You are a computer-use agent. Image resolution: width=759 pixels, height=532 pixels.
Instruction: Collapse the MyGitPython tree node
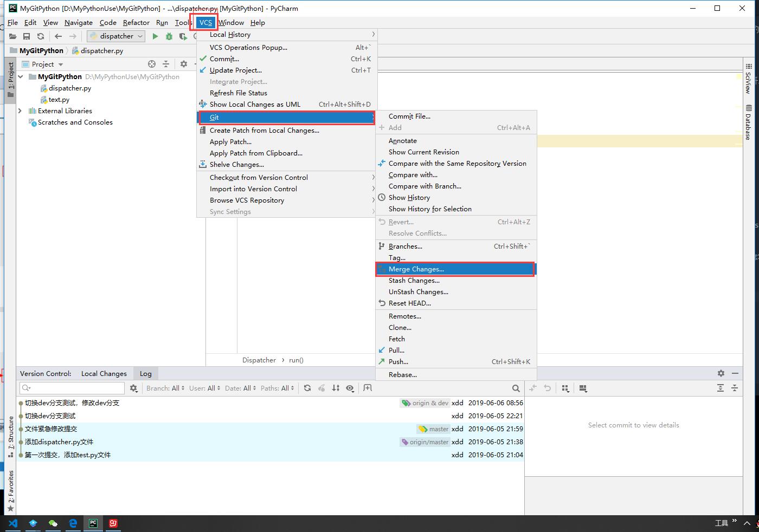click(21, 77)
